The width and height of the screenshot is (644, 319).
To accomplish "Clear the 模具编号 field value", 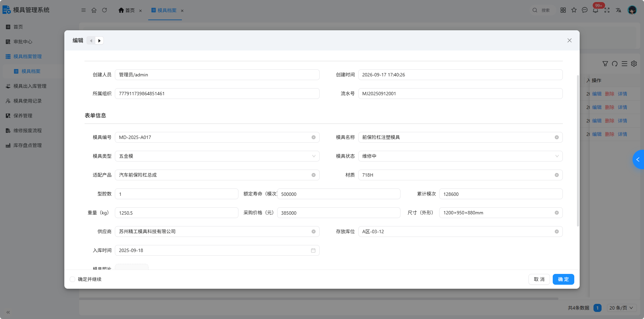I will point(314,137).
